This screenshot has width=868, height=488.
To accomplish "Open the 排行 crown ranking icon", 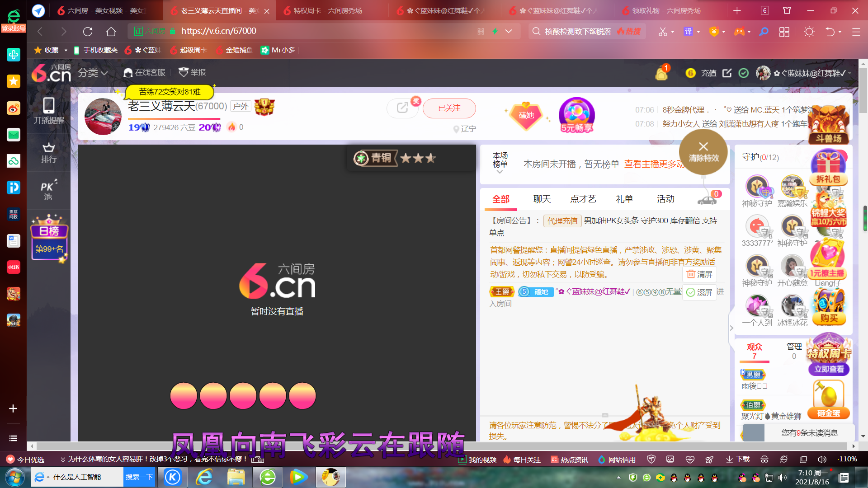I will [49, 153].
